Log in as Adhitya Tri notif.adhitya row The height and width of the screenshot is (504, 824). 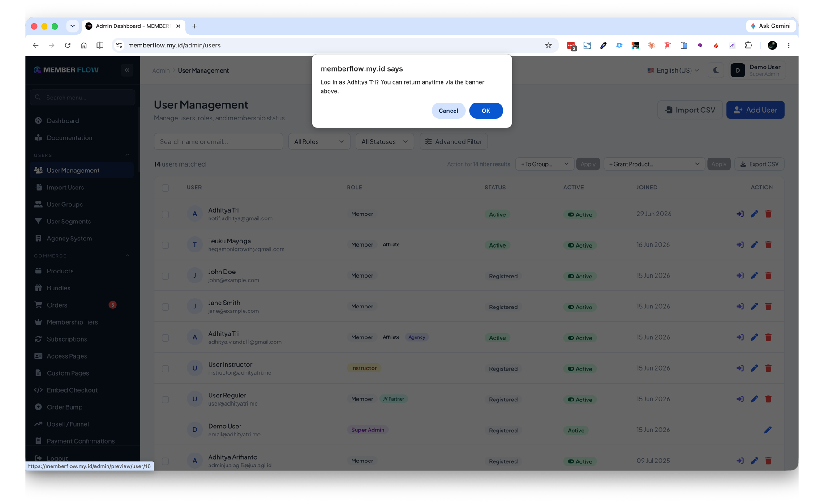740,214
